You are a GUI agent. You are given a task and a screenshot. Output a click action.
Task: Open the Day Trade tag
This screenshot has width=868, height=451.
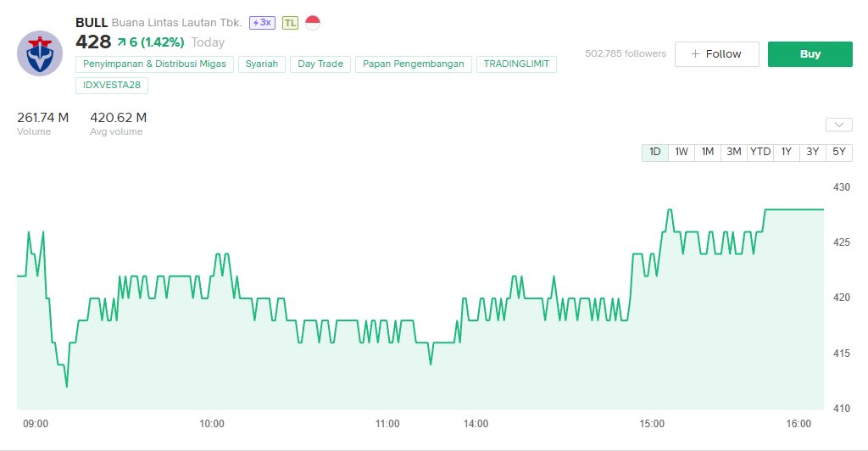[320, 64]
